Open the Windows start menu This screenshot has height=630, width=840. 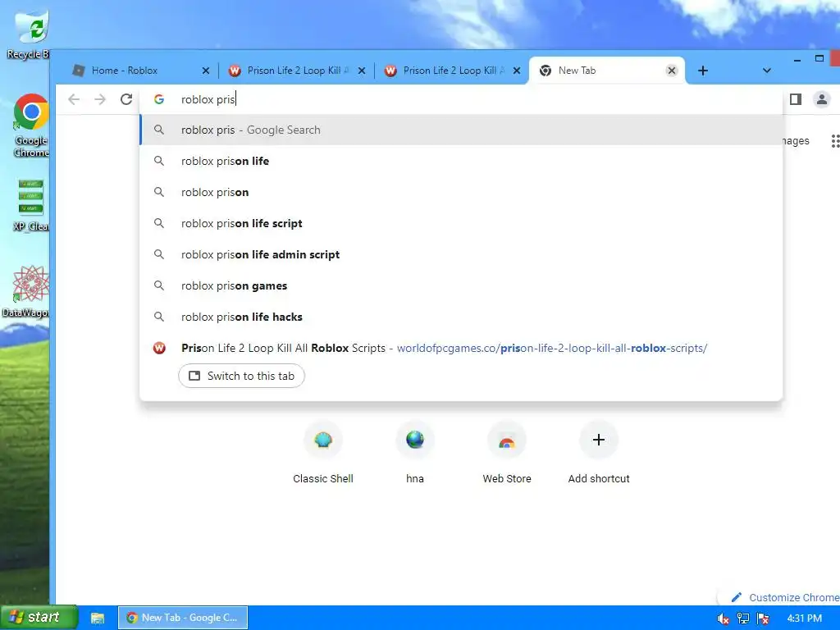(39, 618)
